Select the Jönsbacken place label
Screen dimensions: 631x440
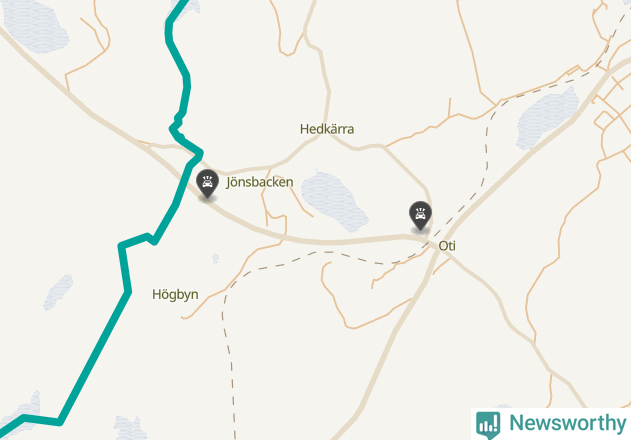pyautogui.click(x=260, y=182)
